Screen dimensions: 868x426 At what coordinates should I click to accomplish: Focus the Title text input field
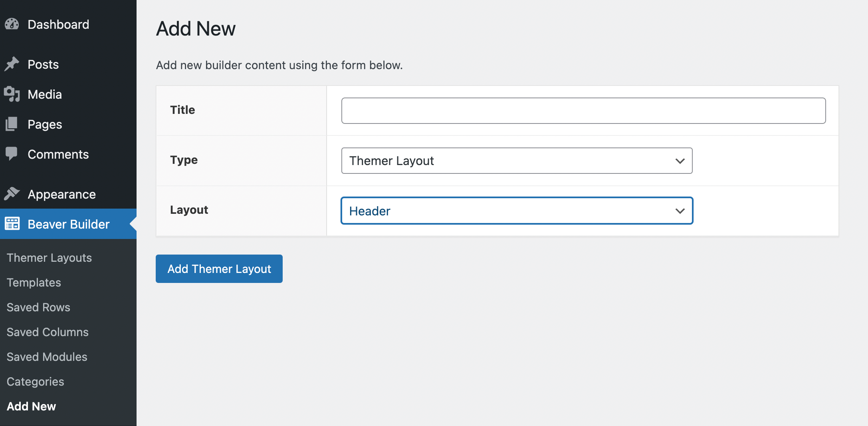[x=583, y=111]
